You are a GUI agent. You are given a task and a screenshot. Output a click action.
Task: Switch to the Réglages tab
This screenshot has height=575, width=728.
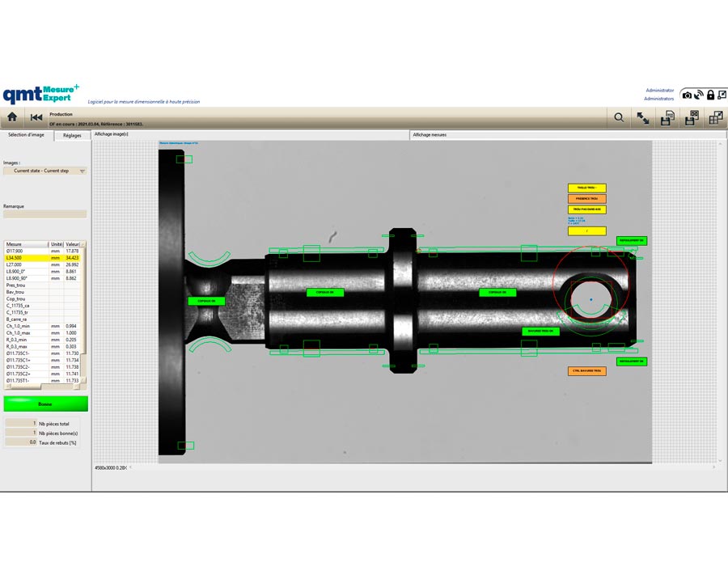pos(72,135)
